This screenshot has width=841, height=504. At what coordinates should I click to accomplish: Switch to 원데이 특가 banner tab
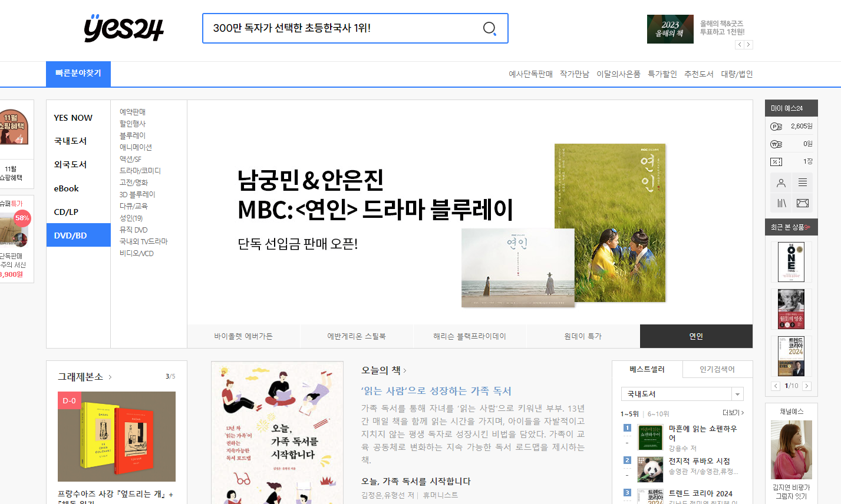[583, 336]
